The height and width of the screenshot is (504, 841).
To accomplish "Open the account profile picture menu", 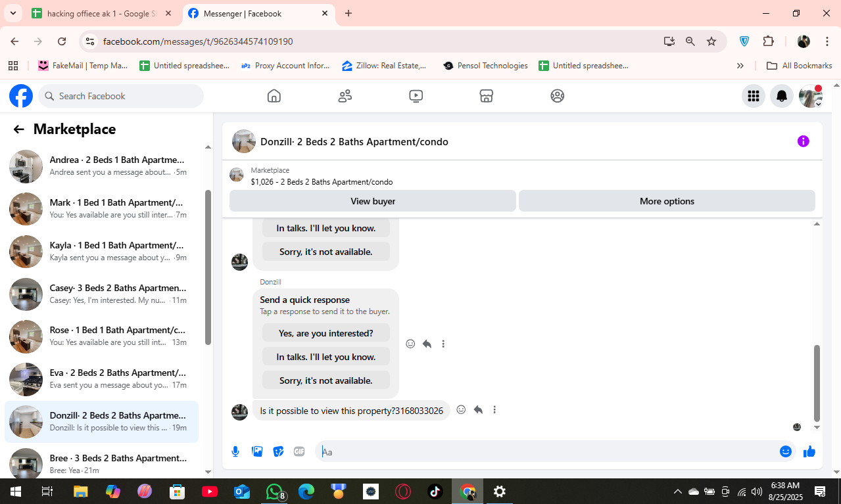I will (810, 96).
